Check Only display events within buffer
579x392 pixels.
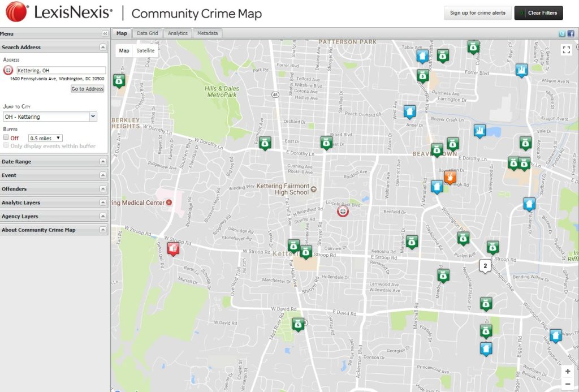pos(6,145)
